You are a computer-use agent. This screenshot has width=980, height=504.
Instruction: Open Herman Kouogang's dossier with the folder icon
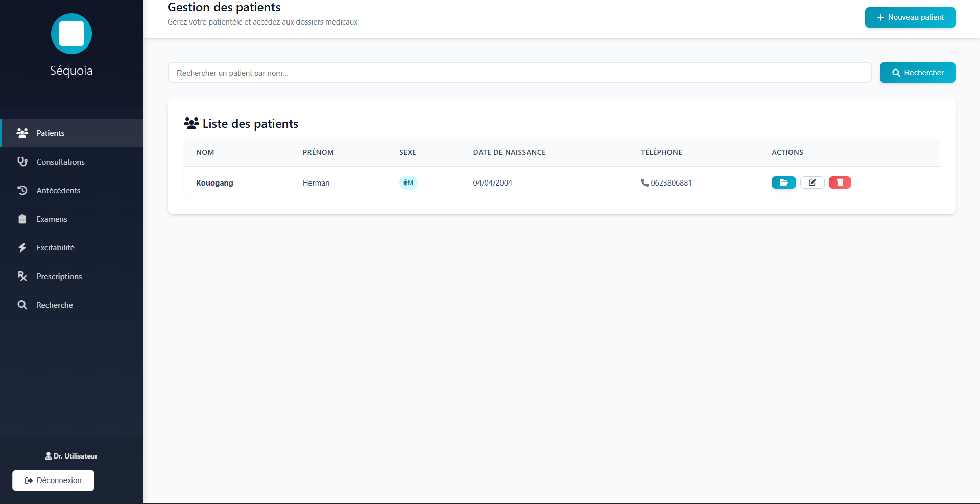point(783,182)
